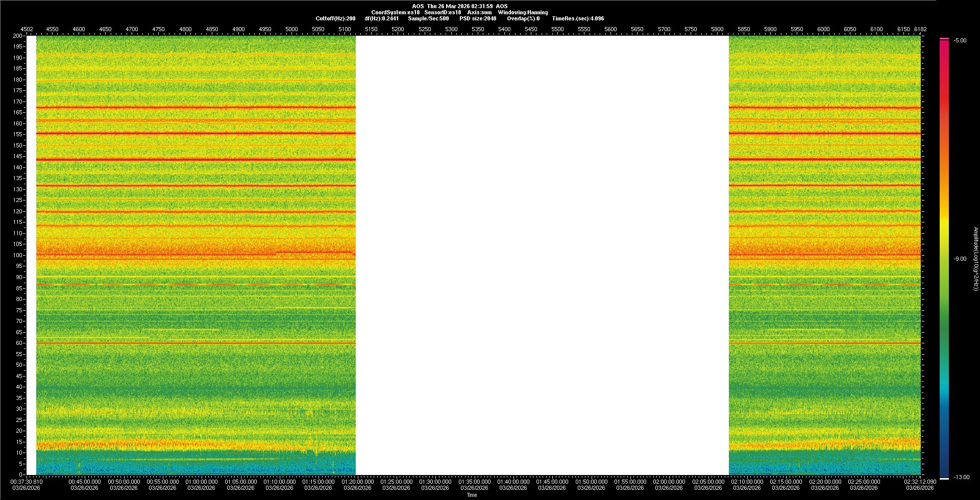Click the -9.00 label on the color scale
The height and width of the screenshot is (500, 980).
[960, 259]
